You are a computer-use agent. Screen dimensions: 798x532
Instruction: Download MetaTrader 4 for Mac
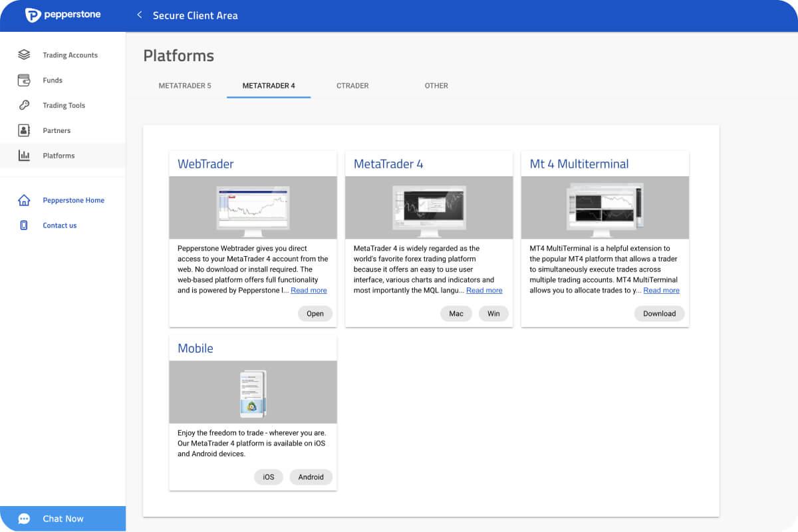[456, 314]
